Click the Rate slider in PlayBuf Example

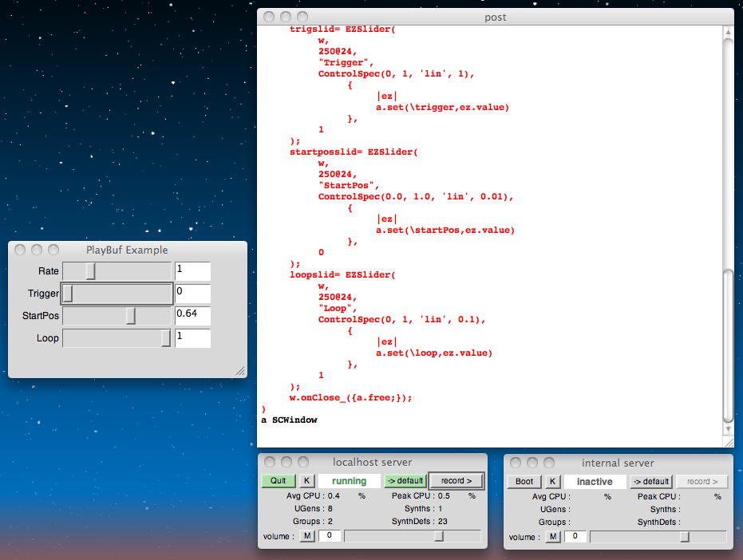(117, 271)
